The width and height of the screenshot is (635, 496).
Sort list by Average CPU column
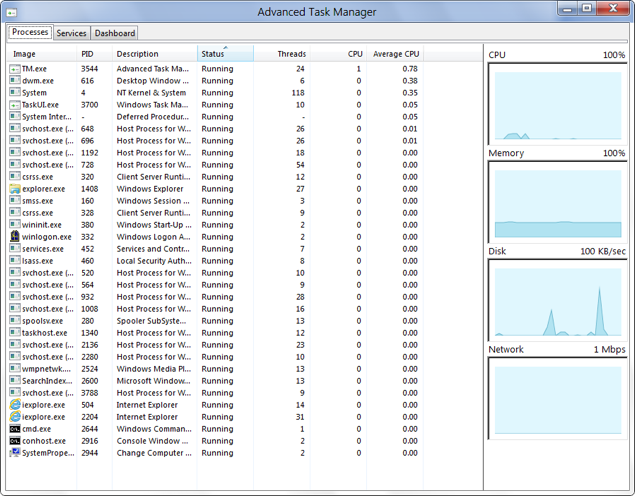point(397,54)
